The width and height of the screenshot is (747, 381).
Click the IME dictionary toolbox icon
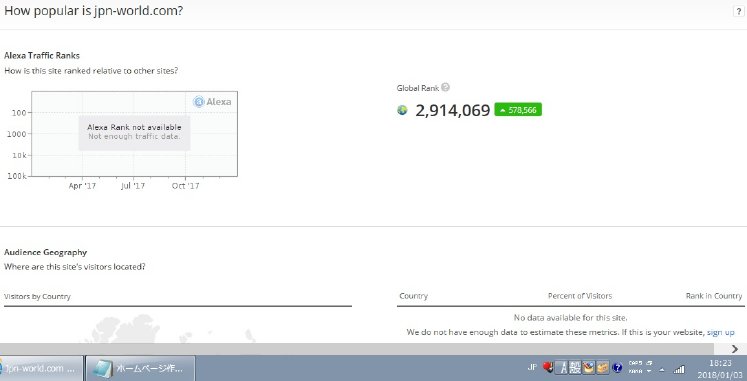603,367
